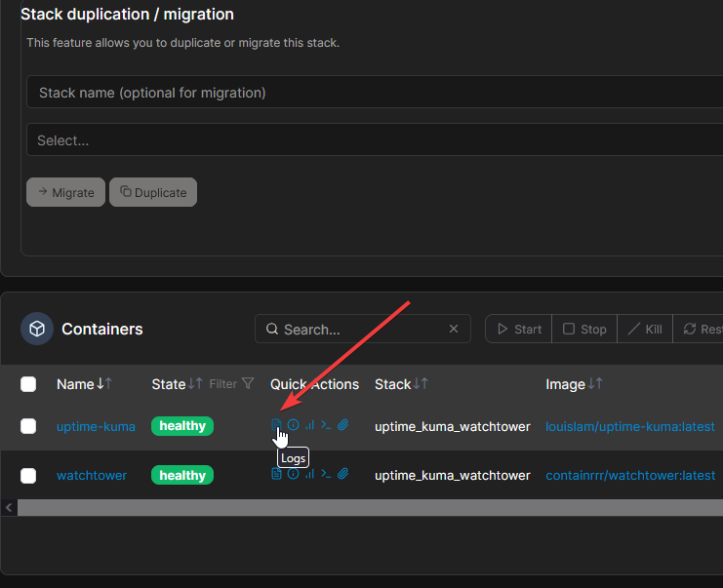Check the uptime-kuma row checkbox
This screenshot has height=588, width=723.
pos(28,426)
